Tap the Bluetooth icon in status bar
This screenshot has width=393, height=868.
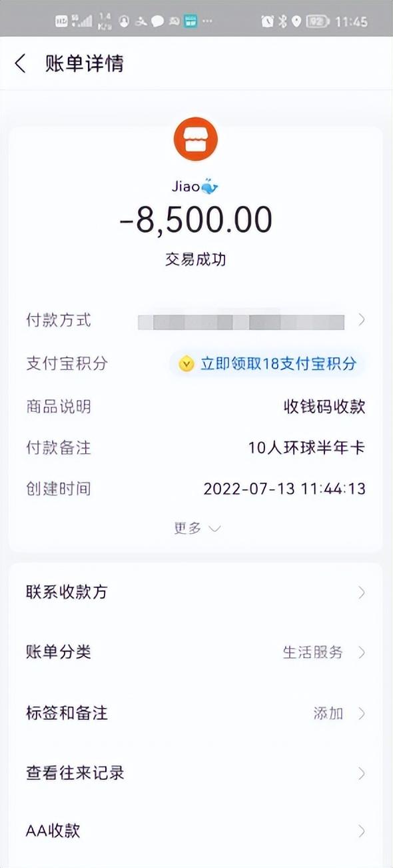point(282,21)
